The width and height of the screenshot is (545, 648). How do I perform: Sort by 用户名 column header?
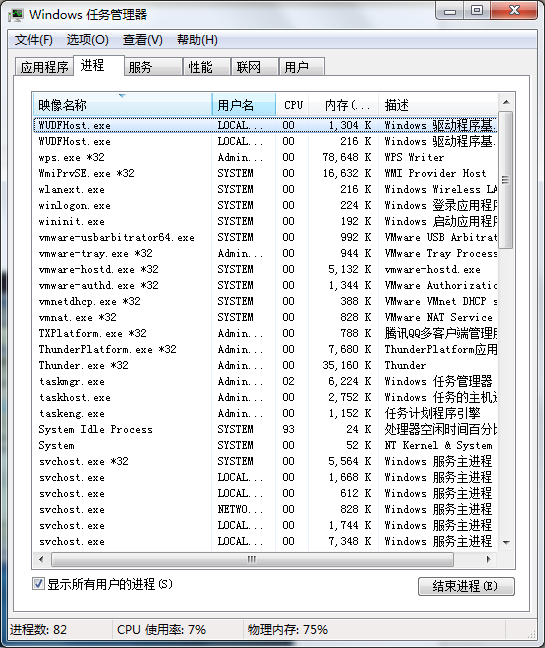(x=244, y=105)
